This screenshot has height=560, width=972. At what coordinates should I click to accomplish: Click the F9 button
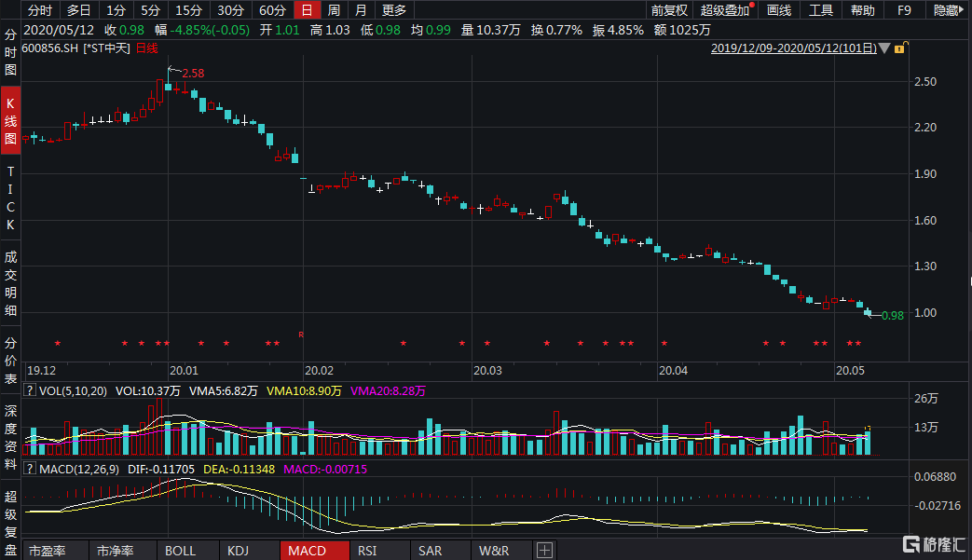pyautogui.click(x=904, y=10)
